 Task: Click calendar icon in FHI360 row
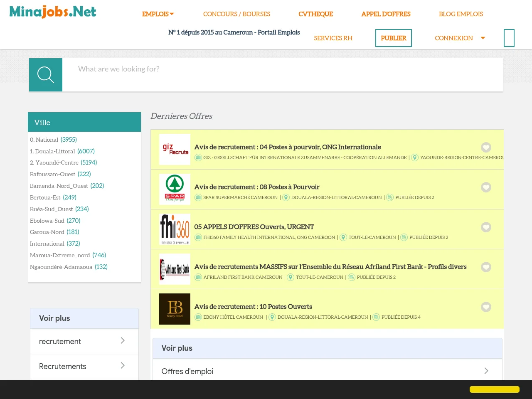pos(404,237)
